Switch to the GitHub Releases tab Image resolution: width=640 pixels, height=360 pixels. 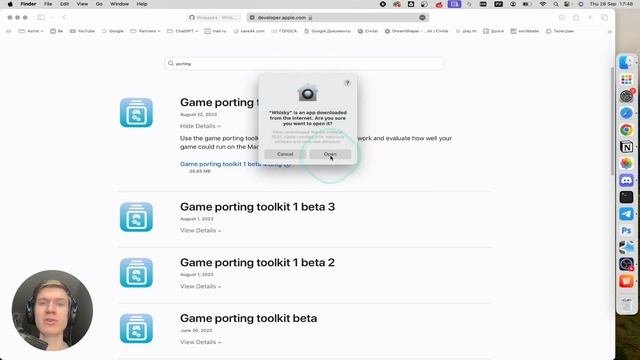(x=214, y=18)
